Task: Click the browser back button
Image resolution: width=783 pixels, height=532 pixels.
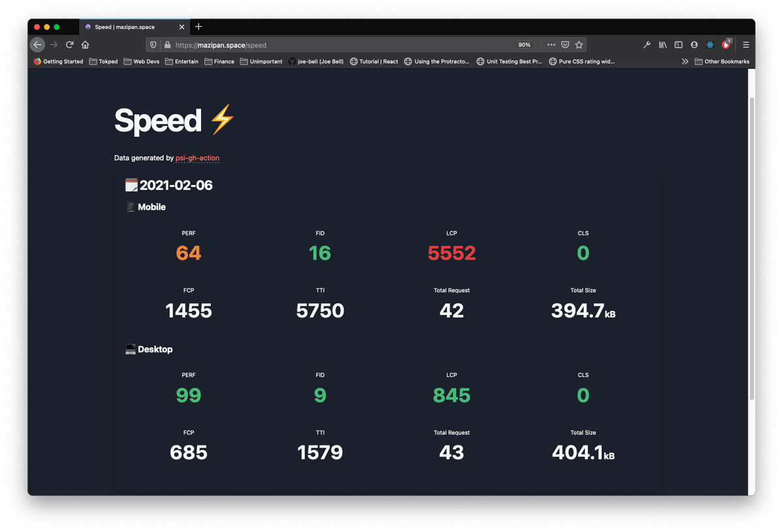Action: click(x=38, y=45)
